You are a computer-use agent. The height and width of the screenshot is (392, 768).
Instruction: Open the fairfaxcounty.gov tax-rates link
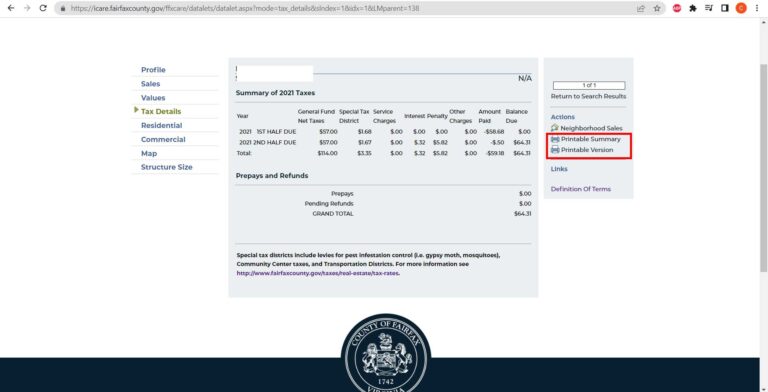tap(318, 273)
